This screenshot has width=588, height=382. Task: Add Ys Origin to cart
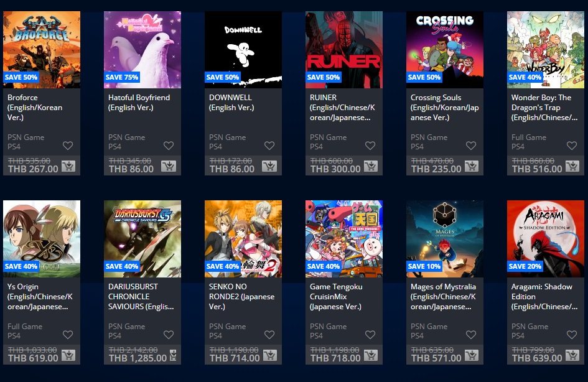68,355
